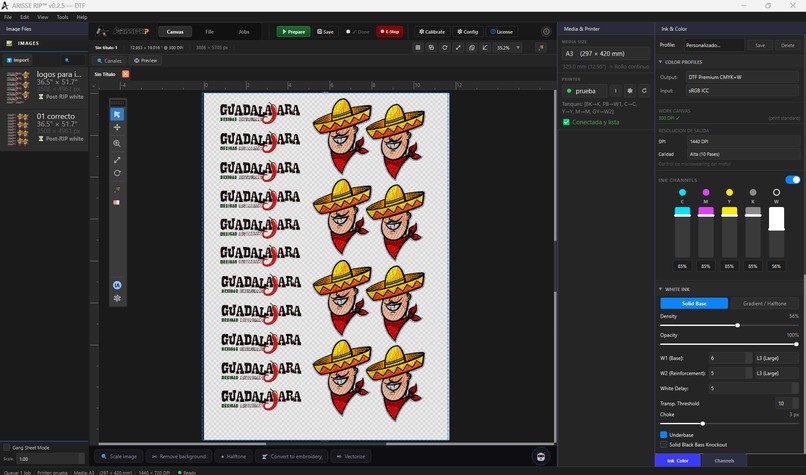806x475 pixels.
Task: Collapse the WHITE INK section
Action: point(661,289)
